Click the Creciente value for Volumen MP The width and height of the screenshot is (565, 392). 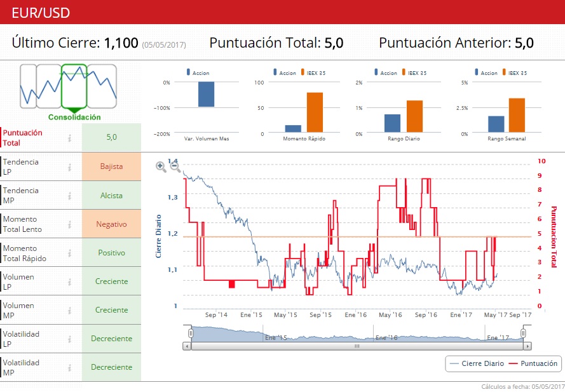tap(111, 310)
